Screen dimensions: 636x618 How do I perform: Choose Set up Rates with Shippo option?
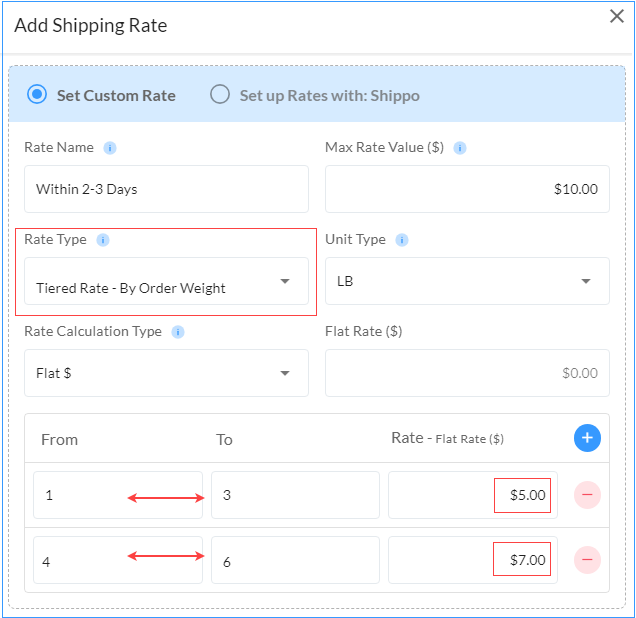(x=220, y=95)
